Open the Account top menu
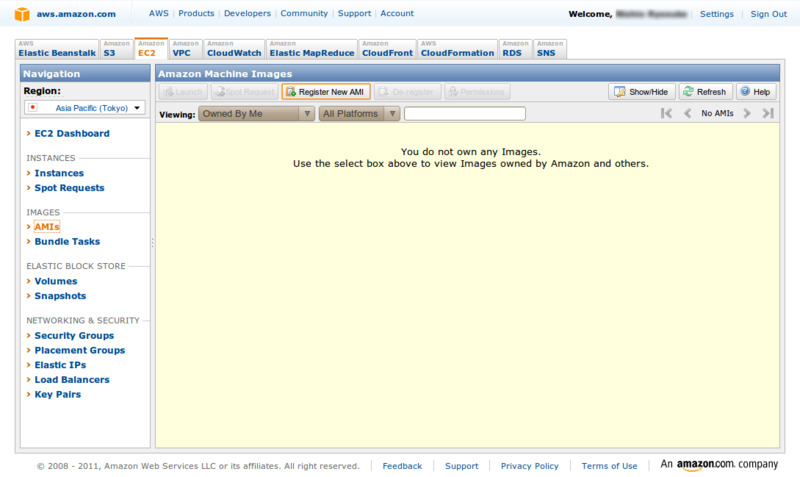Image resolution: width=800 pixels, height=477 pixels. (x=397, y=13)
